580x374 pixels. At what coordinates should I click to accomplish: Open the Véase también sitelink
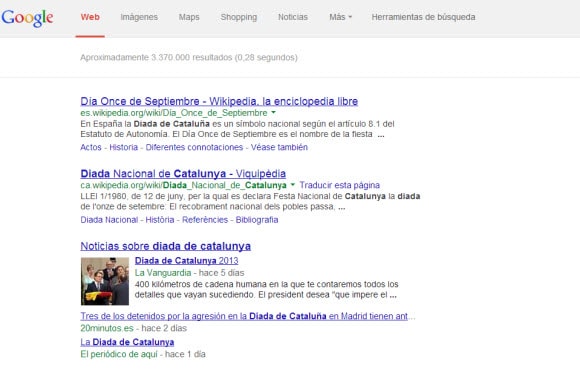tap(279, 147)
